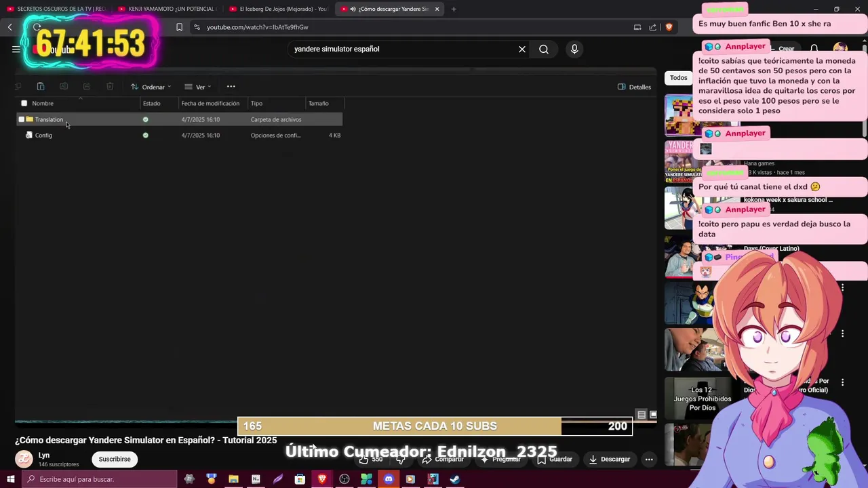Seek on the video progress bar
Viewport: 868px width, 488px height.
click(336, 421)
